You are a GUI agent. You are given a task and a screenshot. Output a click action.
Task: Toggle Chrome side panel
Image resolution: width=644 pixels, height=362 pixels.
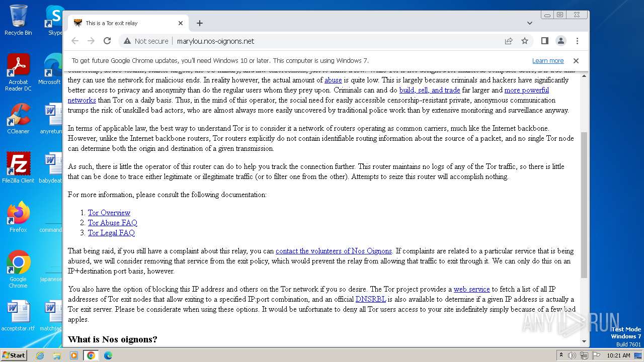545,41
